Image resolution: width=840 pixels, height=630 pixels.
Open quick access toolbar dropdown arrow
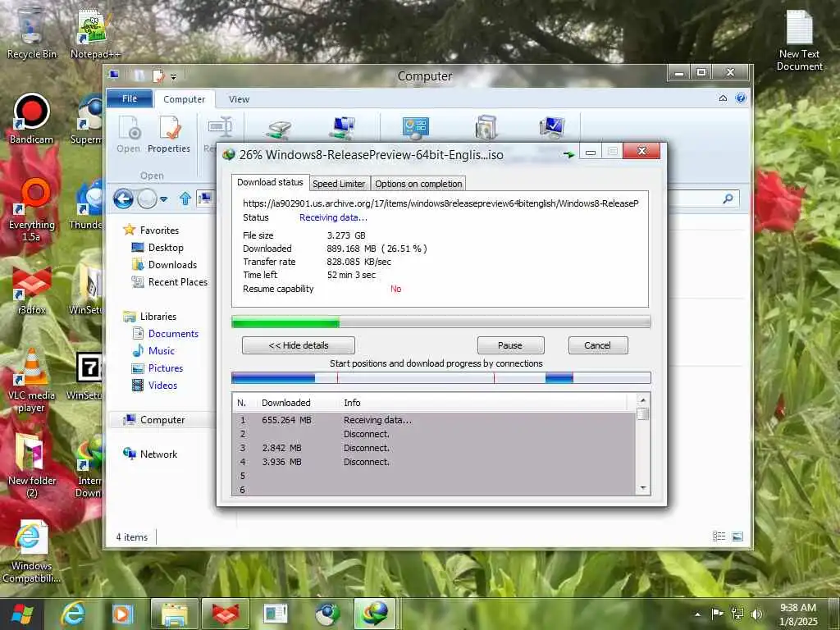[x=174, y=77]
